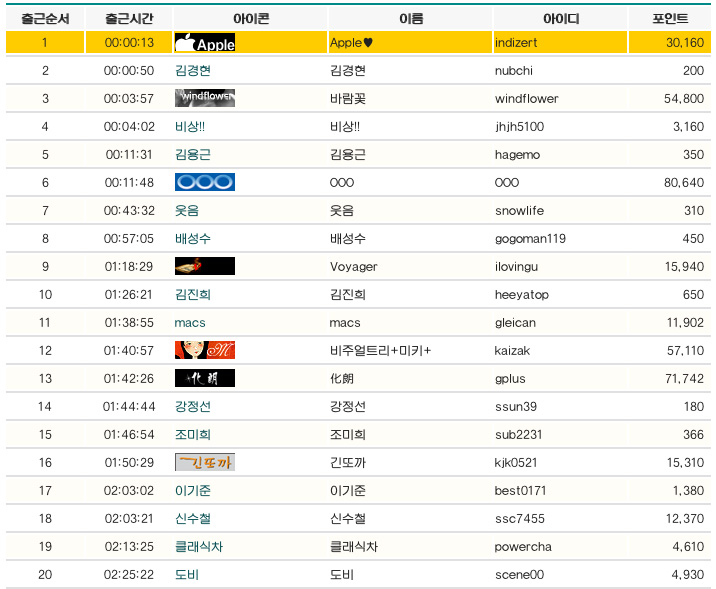716x589 pixels.
Task: Click the teal 도비 link in 아이콘 column
Action: [187, 575]
